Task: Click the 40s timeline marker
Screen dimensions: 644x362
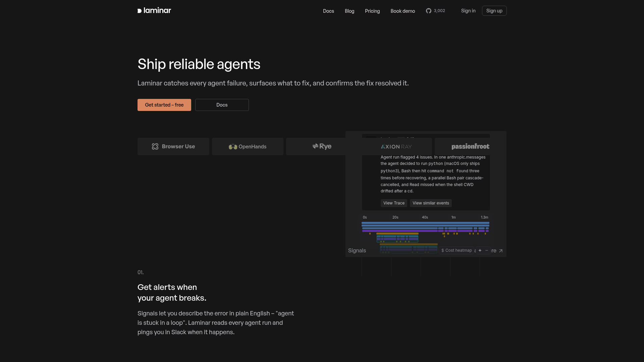Action: tap(425, 217)
